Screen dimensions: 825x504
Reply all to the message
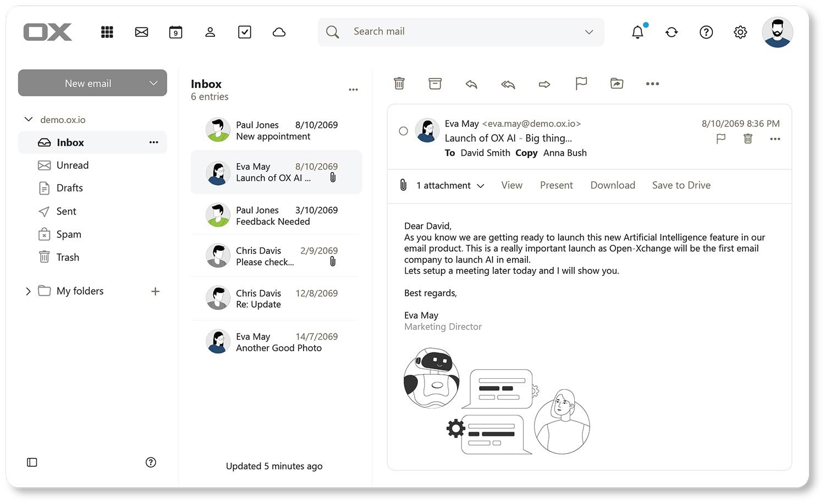[507, 84]
